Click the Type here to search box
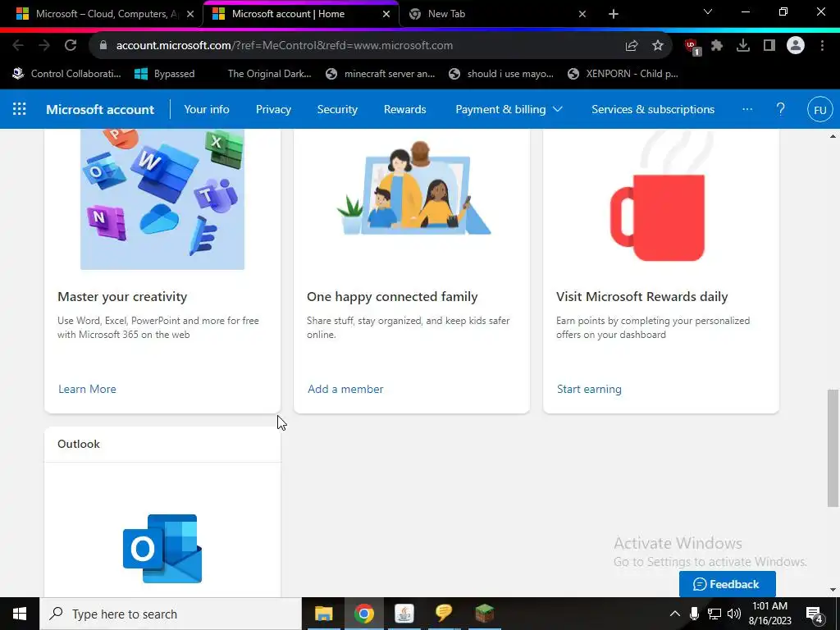840x630 pixels. click(x=171, y=614)
